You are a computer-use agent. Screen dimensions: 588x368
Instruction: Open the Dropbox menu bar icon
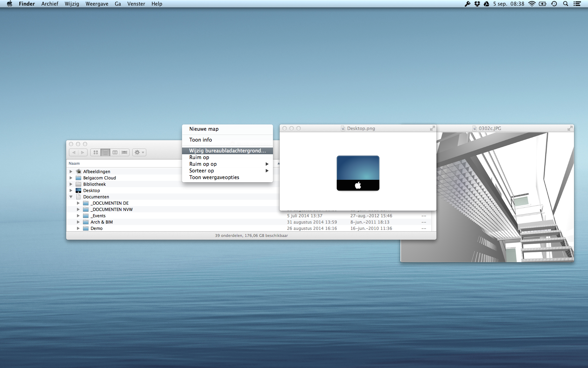coord(477,4)
